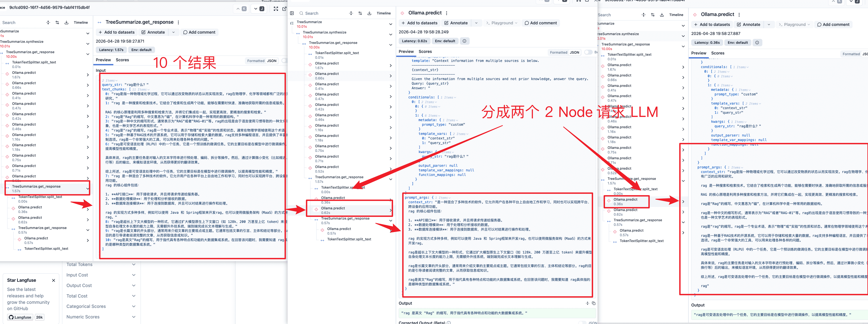Open the Playground dropdown in the Latency 0.36s panel
Viewport: 868px width, 324px height.
[x=794, y=25]
